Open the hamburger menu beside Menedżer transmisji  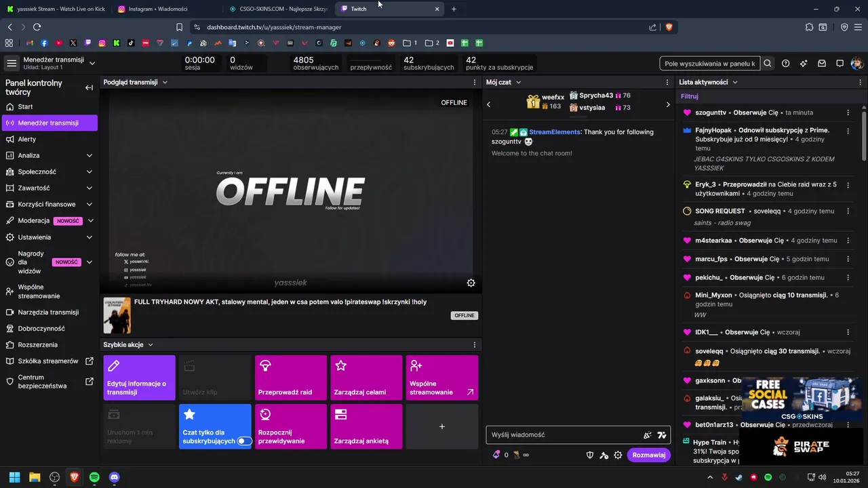click(12, 63)
